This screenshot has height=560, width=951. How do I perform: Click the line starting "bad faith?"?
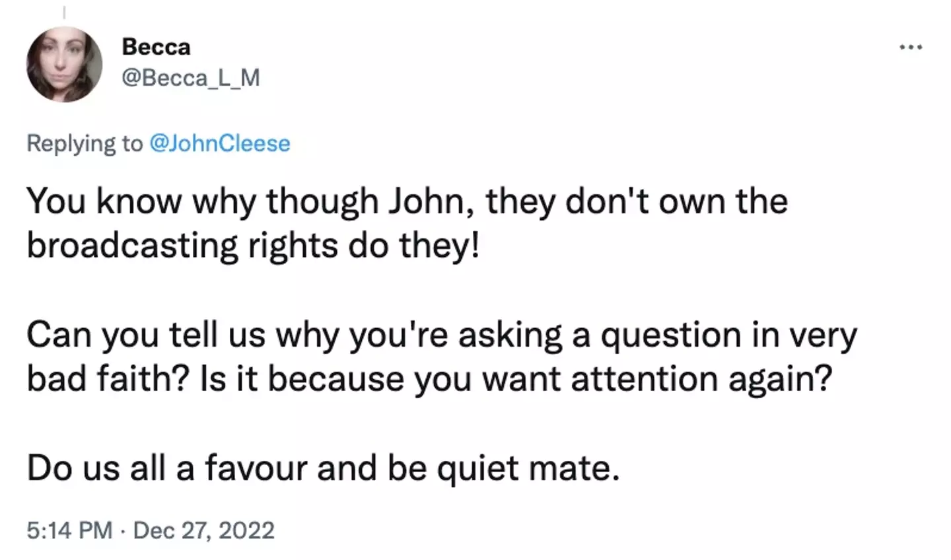coord(428,379)
